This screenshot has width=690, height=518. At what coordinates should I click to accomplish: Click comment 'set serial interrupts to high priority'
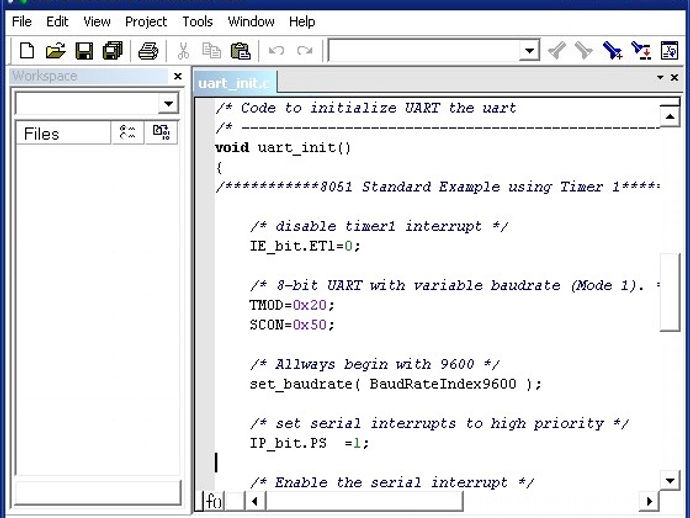click(x=440, y=423)
